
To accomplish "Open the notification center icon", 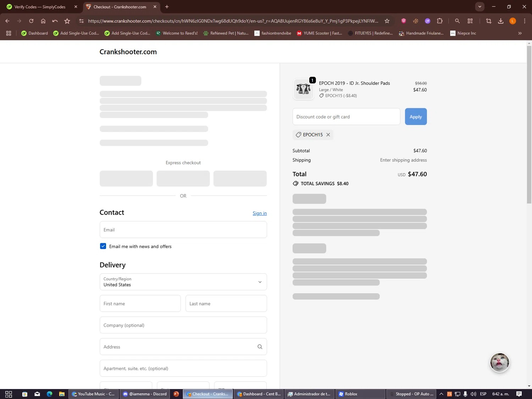I will (x=519, y=394).
